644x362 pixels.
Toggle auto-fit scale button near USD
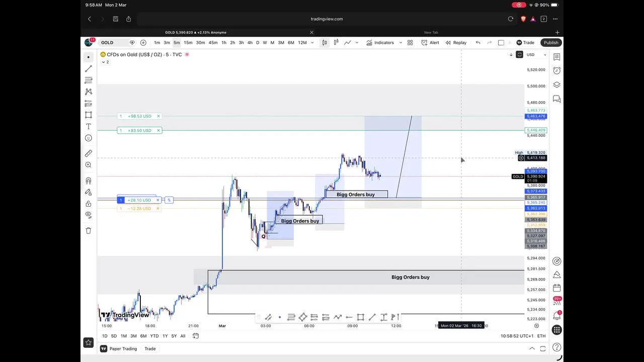click(520, 55)
